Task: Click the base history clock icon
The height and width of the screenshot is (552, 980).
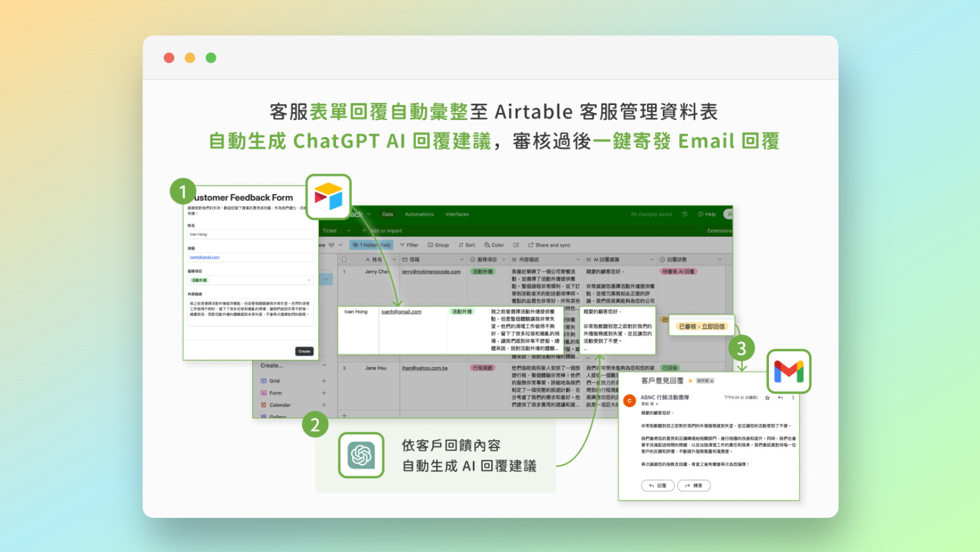Action: 685,214
